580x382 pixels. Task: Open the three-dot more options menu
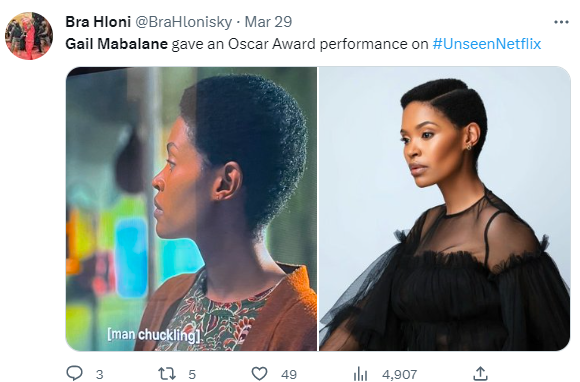coord(561,22)
